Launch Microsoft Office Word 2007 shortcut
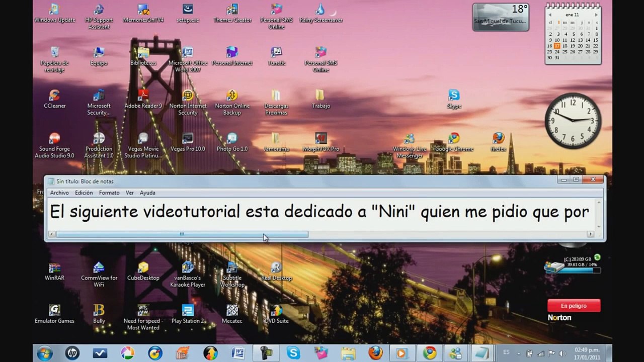The height and width of the screenshot is (362, 644). point(188,59)
